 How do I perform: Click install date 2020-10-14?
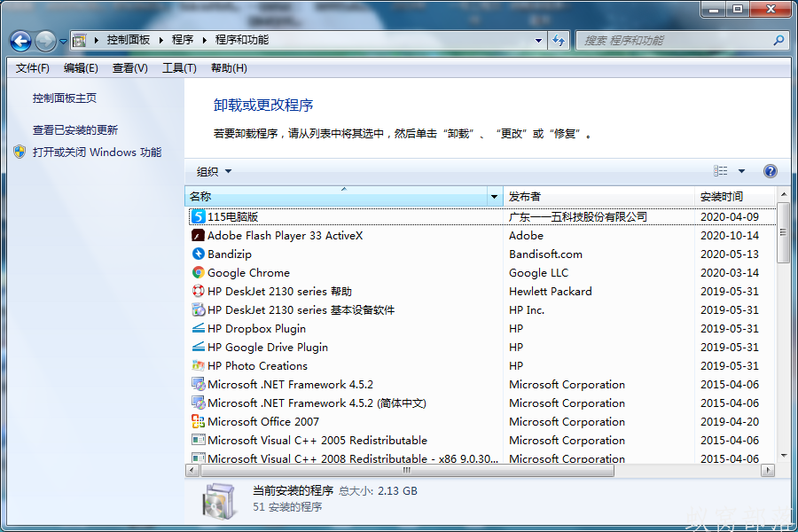tap(730, 236)
